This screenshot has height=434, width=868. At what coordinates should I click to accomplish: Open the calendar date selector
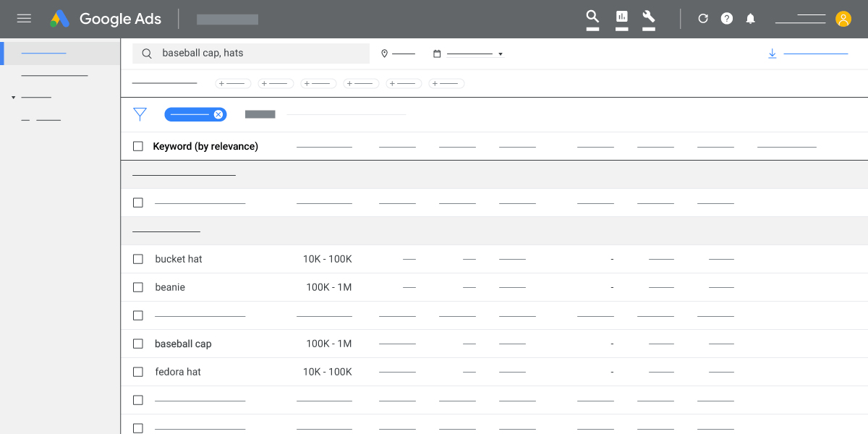coord(437,54)
